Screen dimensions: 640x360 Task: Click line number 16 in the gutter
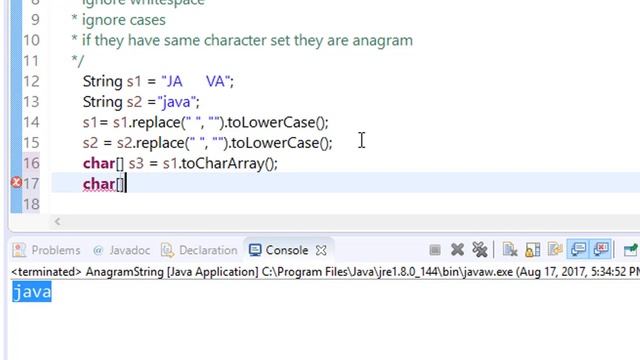tap(31, 163)
